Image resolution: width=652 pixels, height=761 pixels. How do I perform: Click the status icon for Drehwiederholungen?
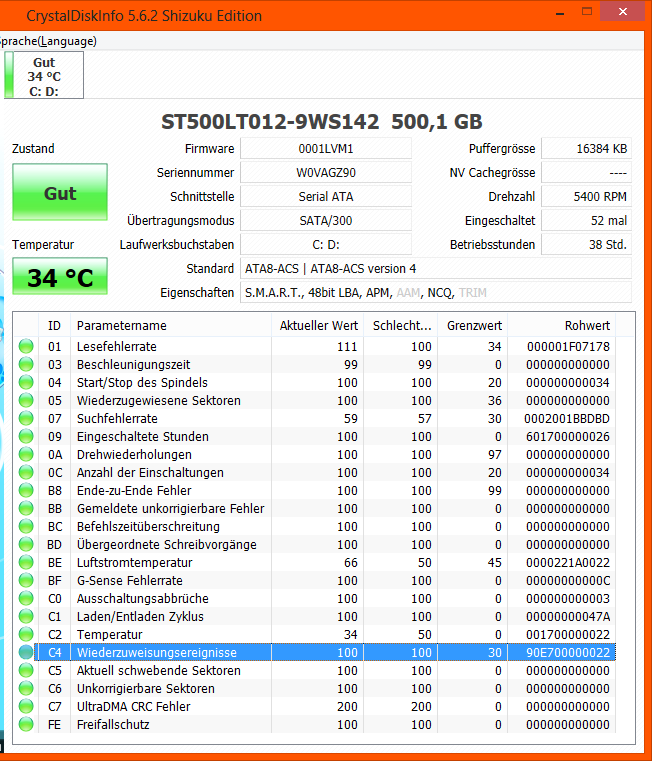click(26, 454)
